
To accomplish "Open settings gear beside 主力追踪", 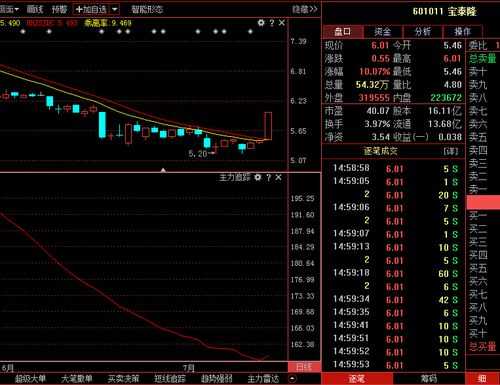I will pos(258,177).
